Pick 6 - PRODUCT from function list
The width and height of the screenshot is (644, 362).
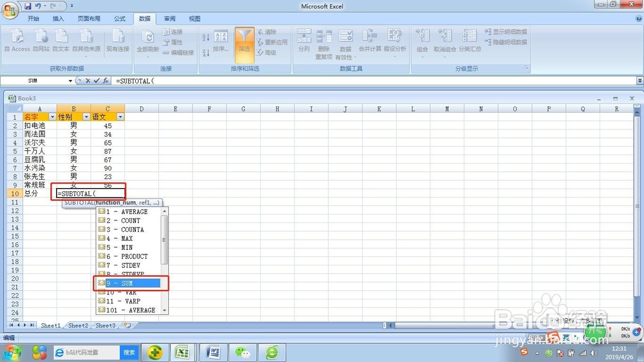[x=129, y=256]
